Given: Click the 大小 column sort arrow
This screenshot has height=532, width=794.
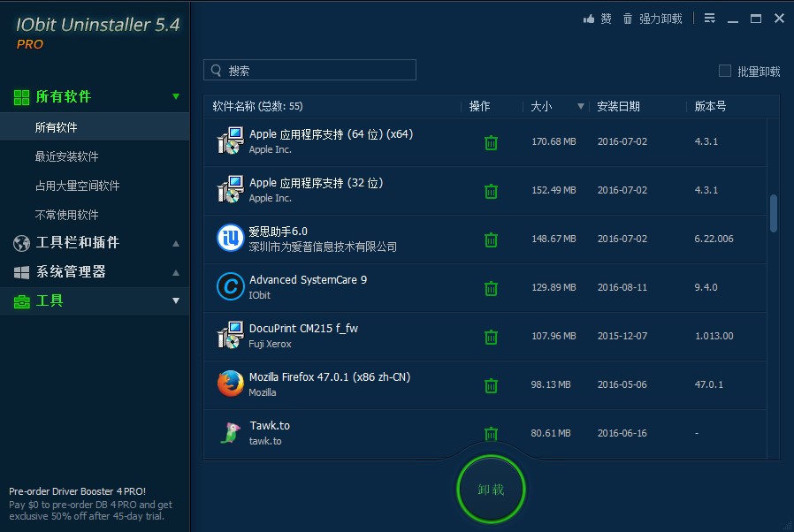Looking at the screenshot, I should coord(581,106).
